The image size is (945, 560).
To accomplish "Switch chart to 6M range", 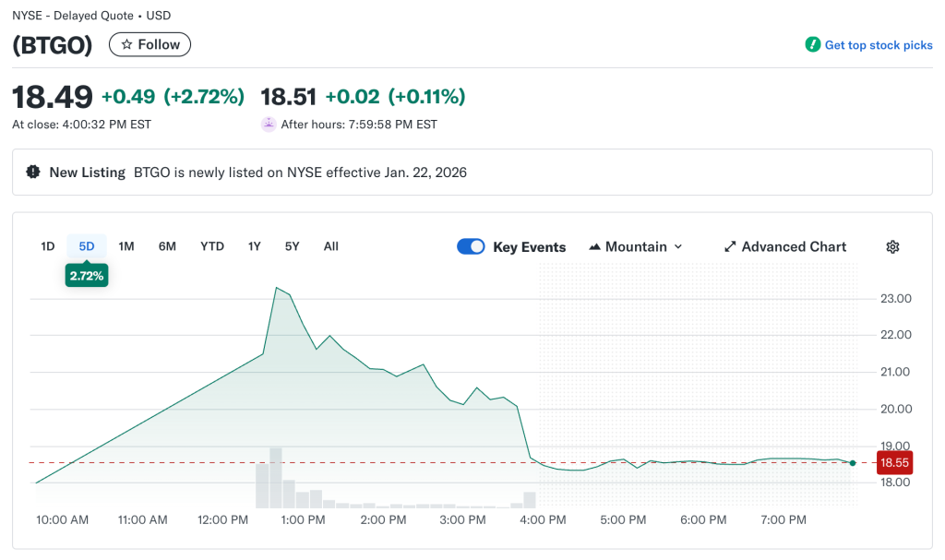I will pyautogui.click(x=167, y=246).
